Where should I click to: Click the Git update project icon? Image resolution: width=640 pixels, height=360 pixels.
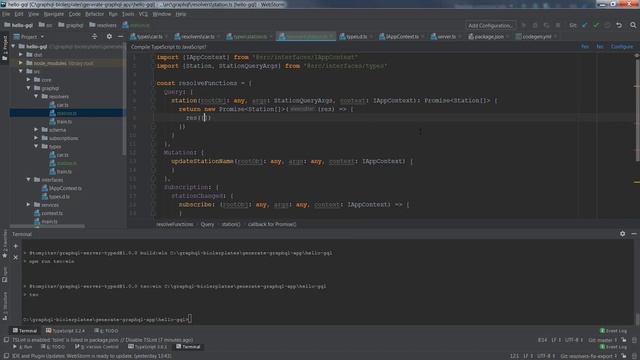pyautogui.click(x=584, y=25)
